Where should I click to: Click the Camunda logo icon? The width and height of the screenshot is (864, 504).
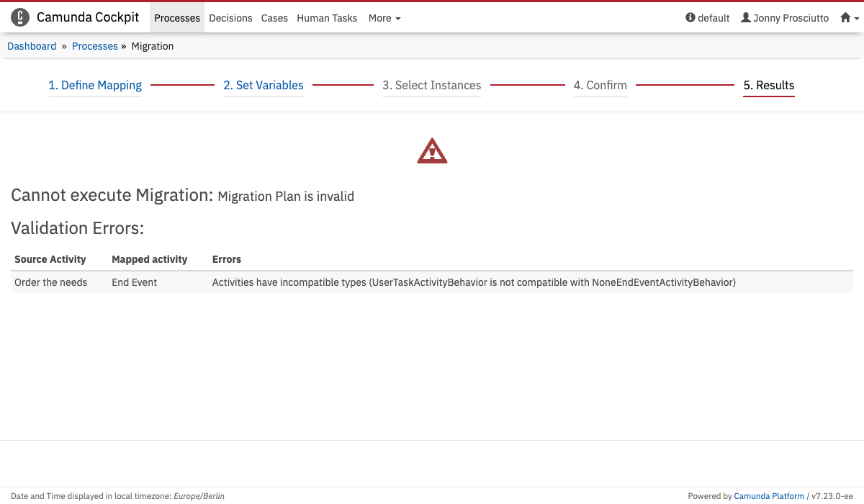(20, 17)
